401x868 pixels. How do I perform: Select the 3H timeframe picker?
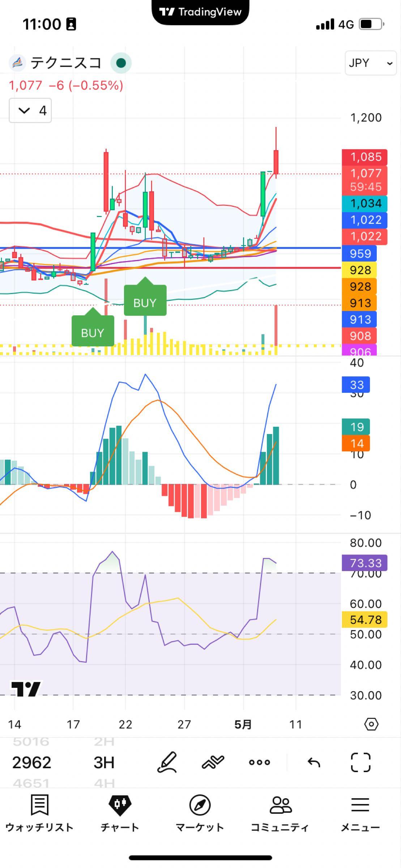[104, 762]
